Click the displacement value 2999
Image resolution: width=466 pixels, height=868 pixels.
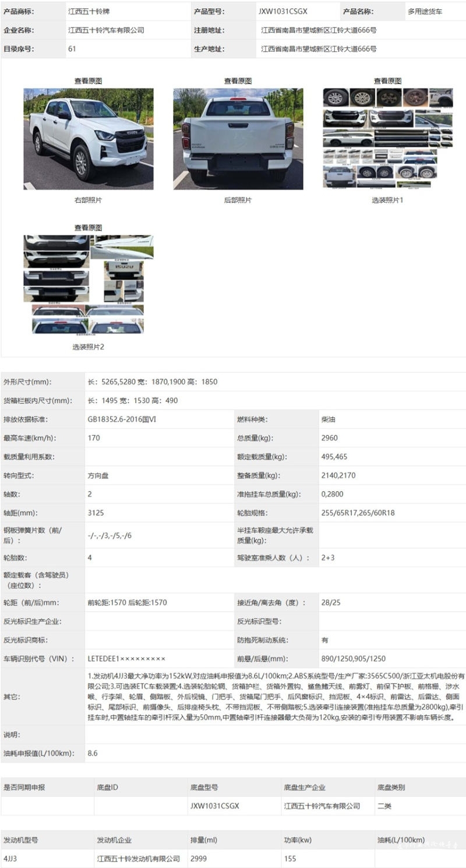pos(198,859)
